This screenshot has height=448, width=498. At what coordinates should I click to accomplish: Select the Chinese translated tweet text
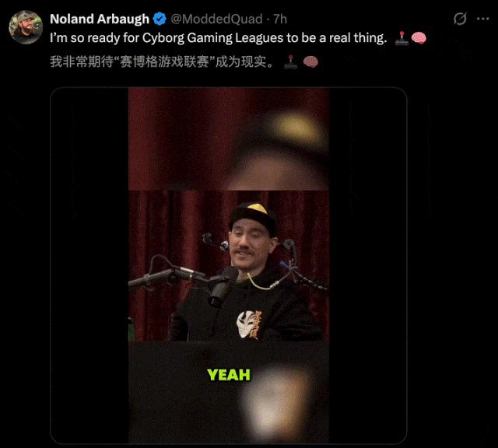click(x=162, y=61)
